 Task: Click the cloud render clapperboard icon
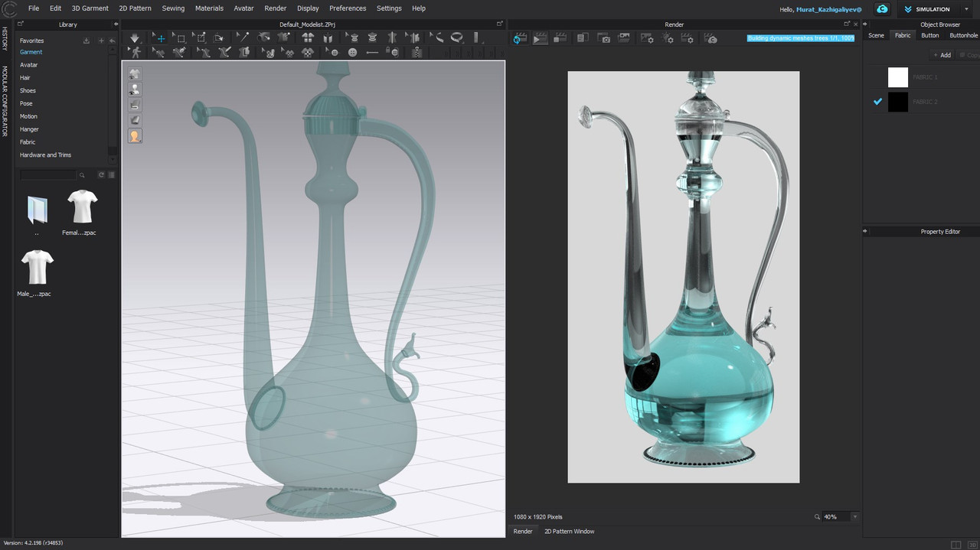tap(710, 38)
